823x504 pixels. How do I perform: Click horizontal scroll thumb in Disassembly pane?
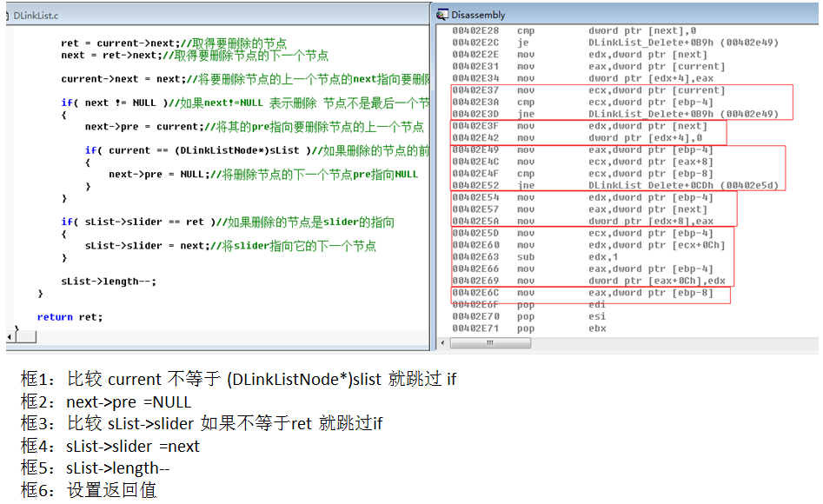[x=490, y=343]
